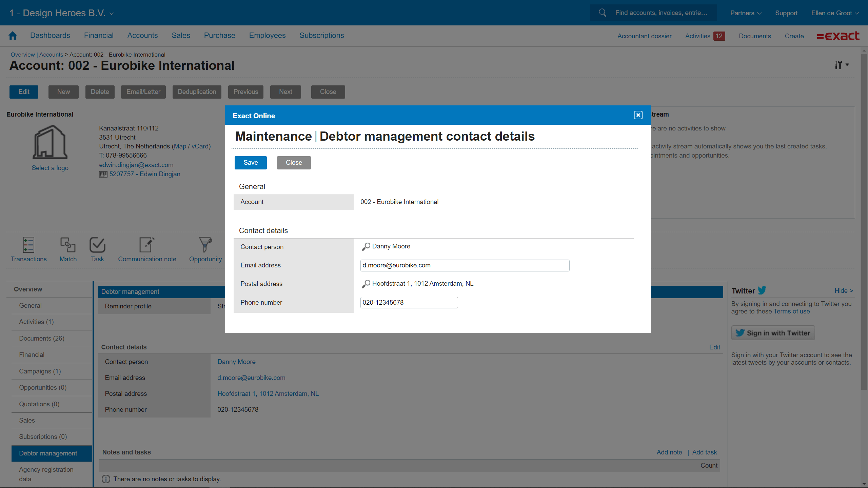Save the debtor contact details
This screenshot has width=868, height=488.
tap(251, 163)
